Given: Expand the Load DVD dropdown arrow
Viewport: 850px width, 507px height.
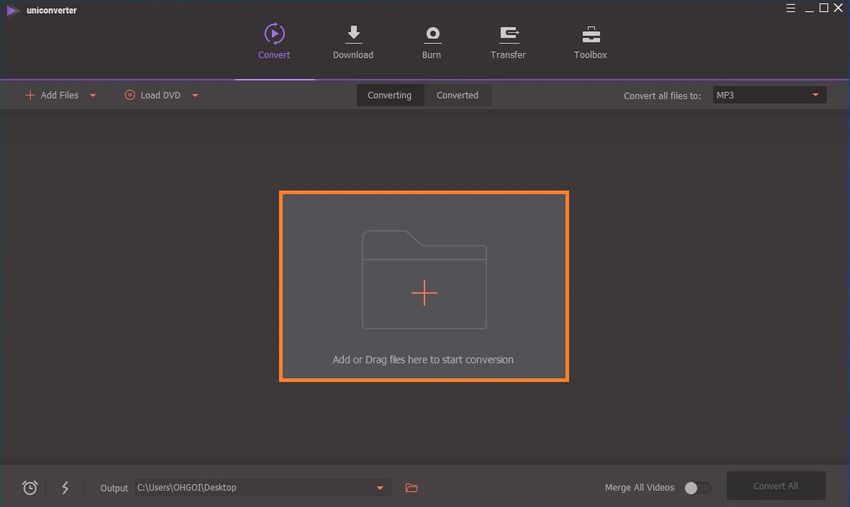Looking at the screenshot, I should [195, 95].
